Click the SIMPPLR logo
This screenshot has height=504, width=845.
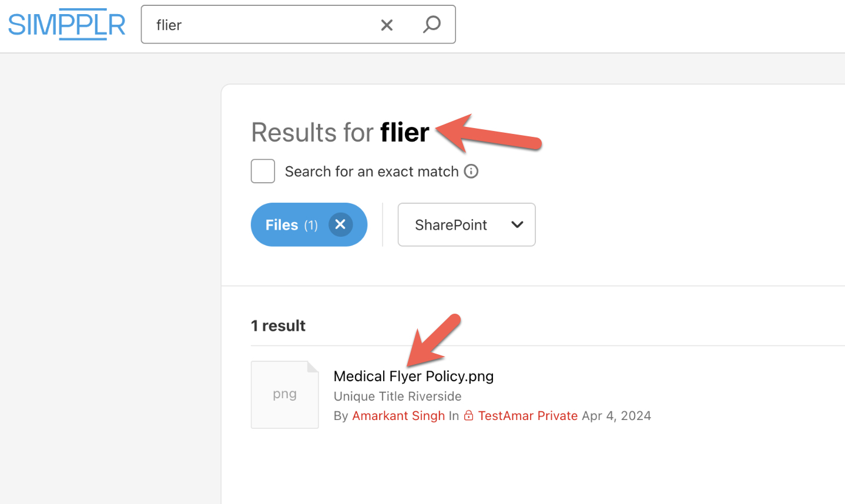(66, 24)
